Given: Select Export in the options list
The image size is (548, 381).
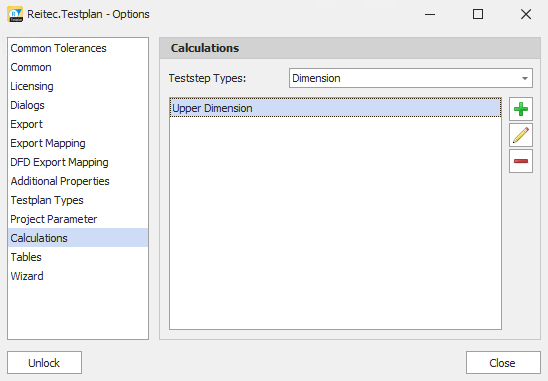Looking at the screenshot, I should [x=27, y=124].
